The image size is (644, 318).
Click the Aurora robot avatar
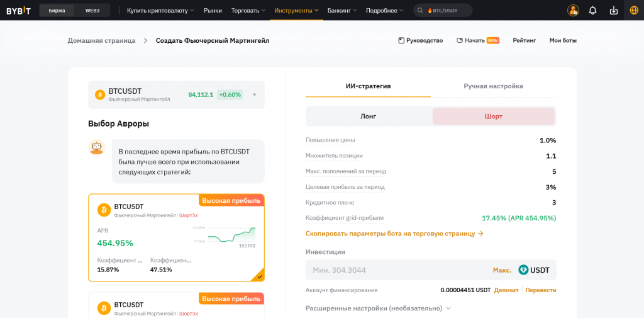pos(96,147)
